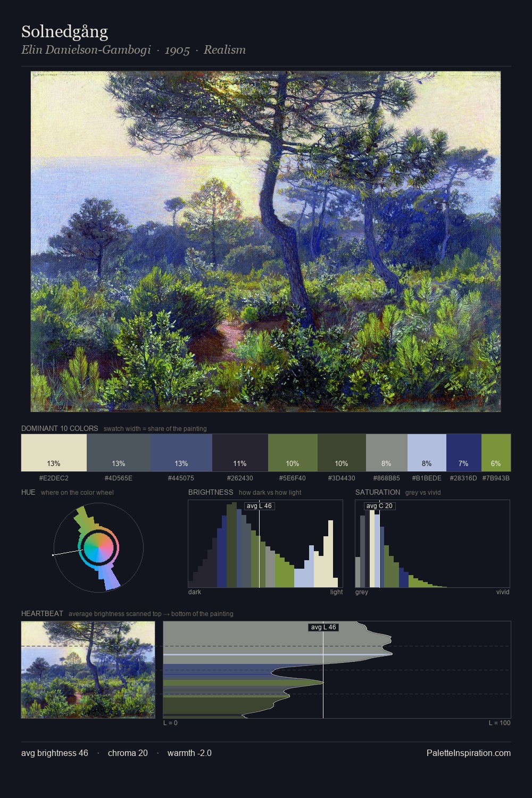Click the saturation histogram chart
The image size is (532, 798).
tap(433, 544)
